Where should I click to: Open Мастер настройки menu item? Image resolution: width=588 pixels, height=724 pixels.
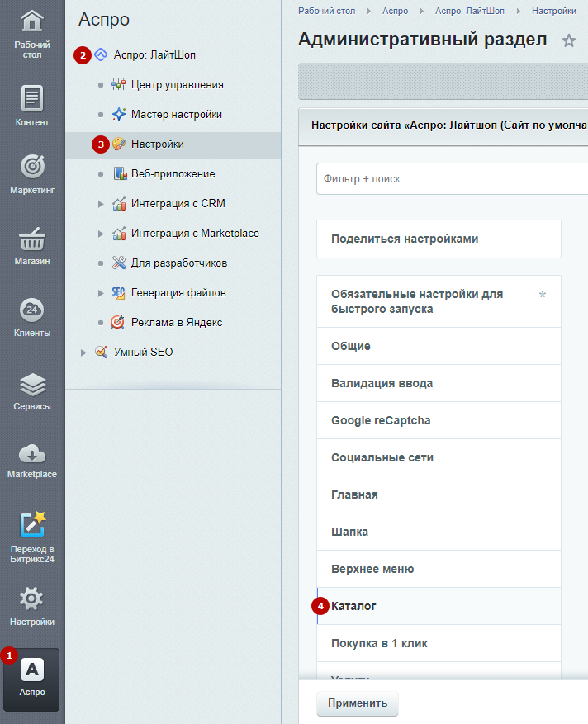(x=177, y=115)
